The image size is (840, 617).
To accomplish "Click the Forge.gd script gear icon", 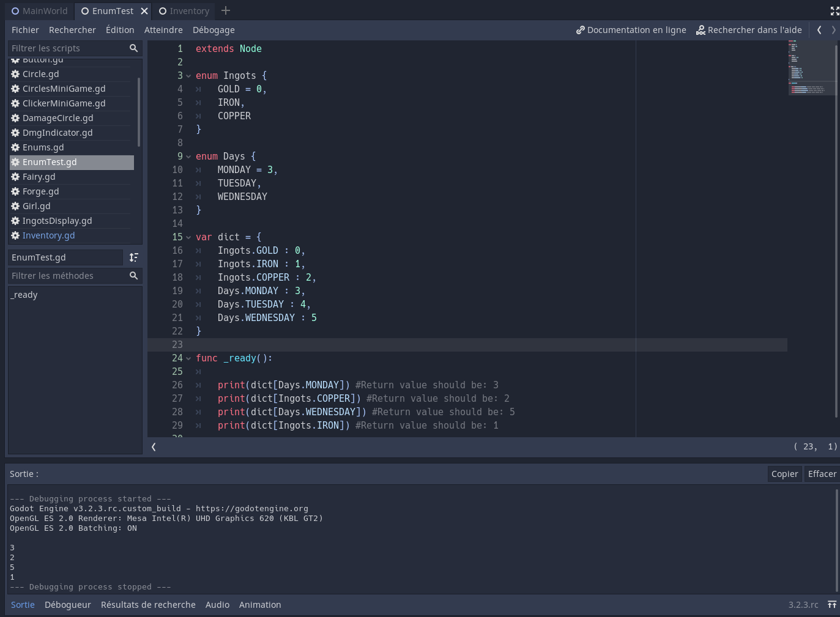I will (x=15, y=191).
